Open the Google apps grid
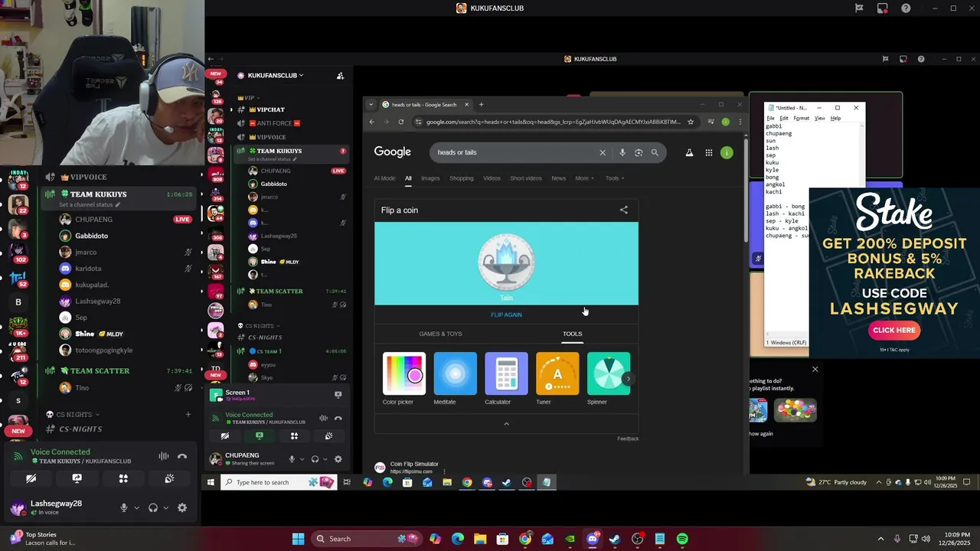The height and width of the screenshot is (551, 980). [x=709, y=152]
